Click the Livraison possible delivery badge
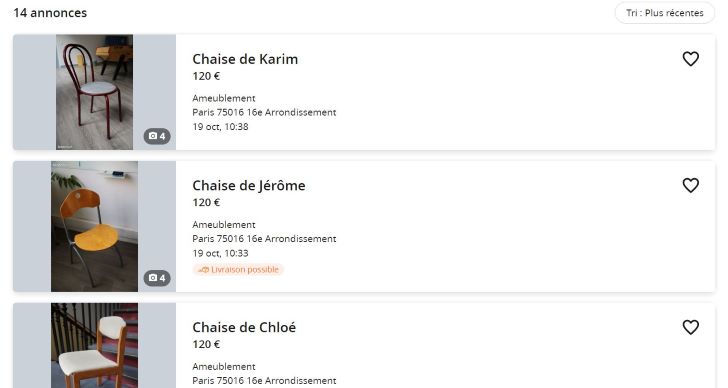Screen dimensions: 728x388 click(238, 270)
